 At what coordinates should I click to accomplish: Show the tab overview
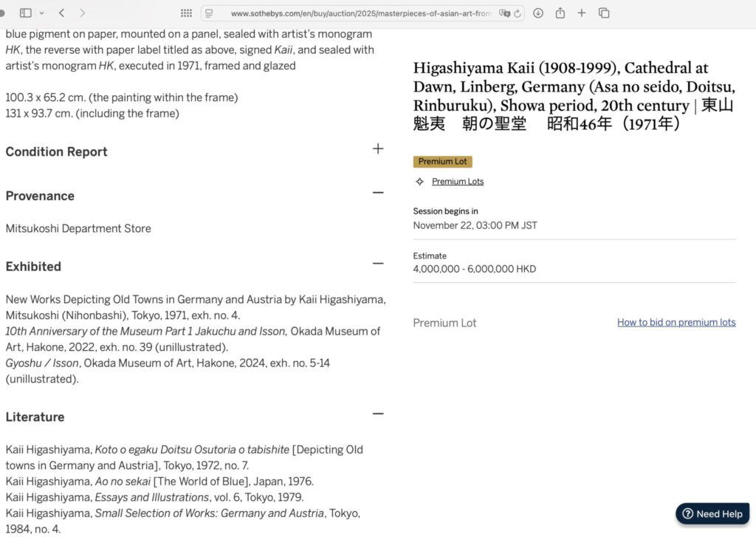(x=604, y=13)
